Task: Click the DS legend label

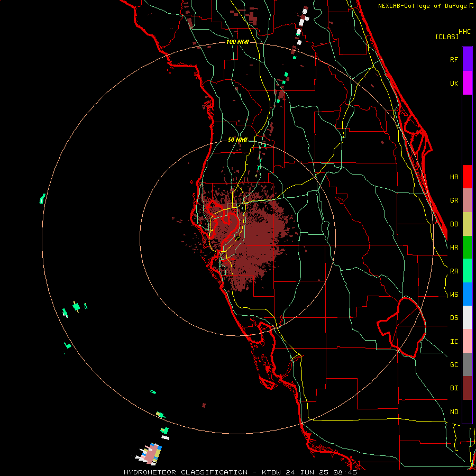Action: [454, 318]
